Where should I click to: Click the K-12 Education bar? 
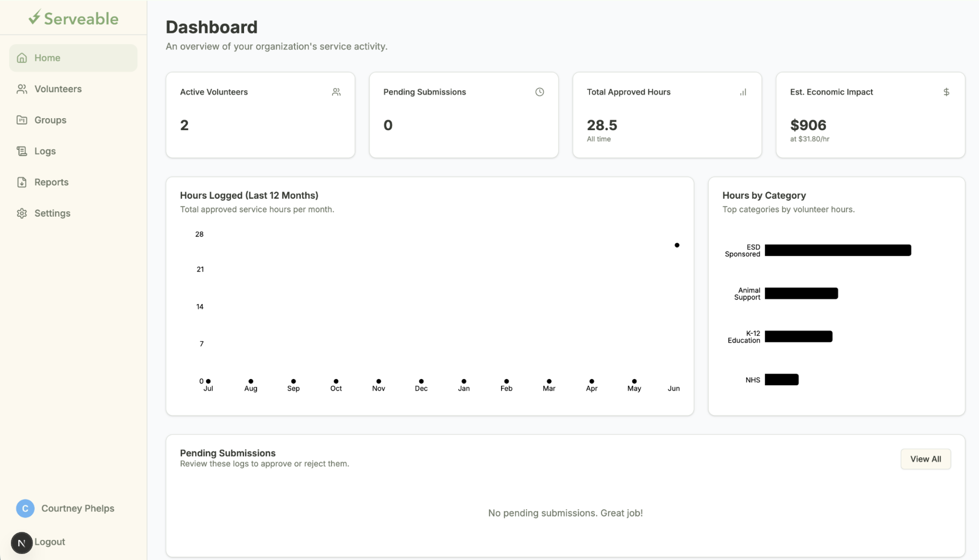pyautogui.click(x=798, y=336)
